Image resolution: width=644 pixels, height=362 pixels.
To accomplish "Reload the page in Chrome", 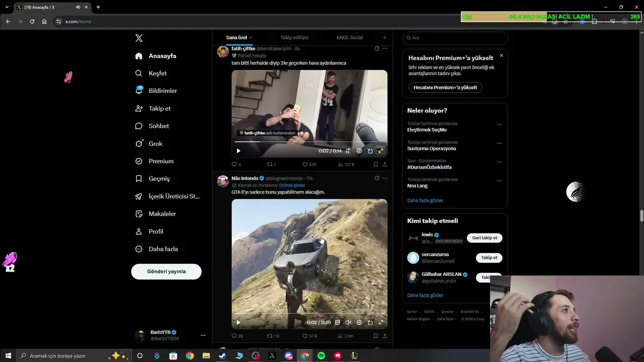I will [32, 22].
